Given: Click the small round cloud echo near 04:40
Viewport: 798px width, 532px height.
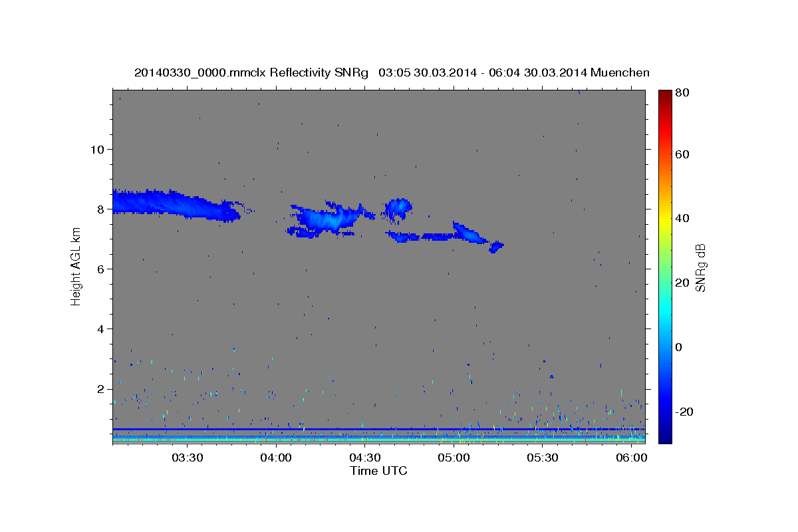Looking at the screenshot, I should click(399, 209).
